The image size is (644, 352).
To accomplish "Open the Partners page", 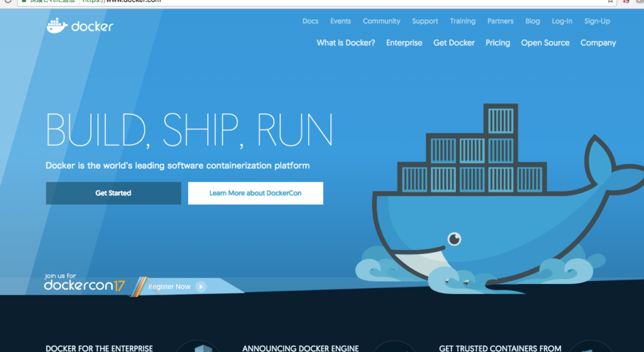I will (x=500, y=21).
